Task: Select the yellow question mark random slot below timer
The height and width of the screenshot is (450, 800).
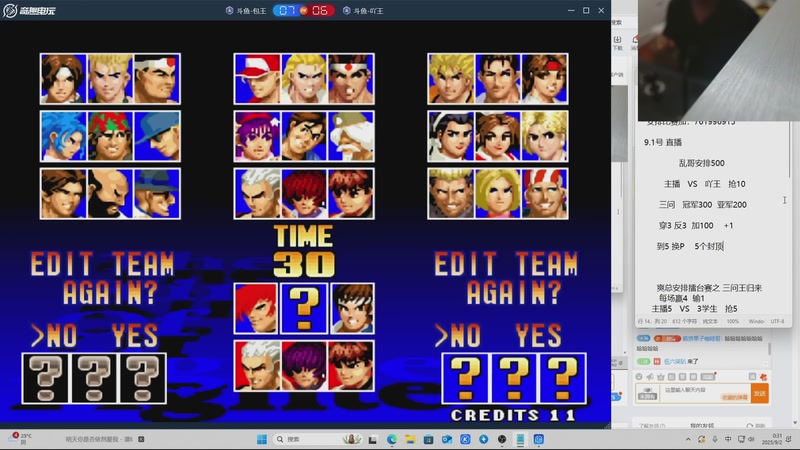Action: (304, 309)
